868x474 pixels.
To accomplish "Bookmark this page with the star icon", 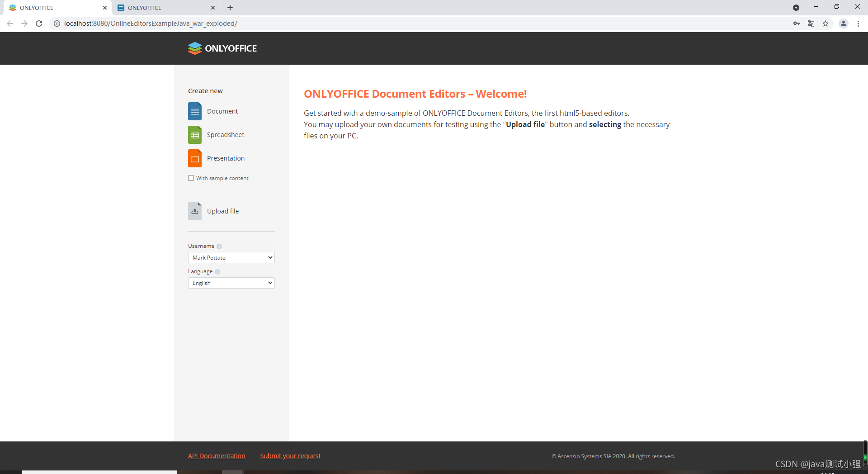I will [x=826, y=24].
